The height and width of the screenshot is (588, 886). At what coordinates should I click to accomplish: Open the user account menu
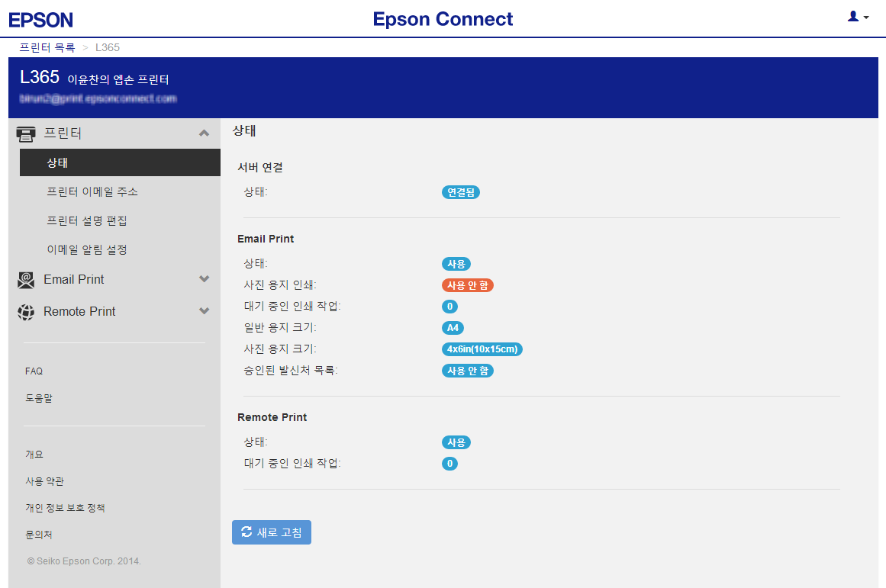(x=858, y=17)
